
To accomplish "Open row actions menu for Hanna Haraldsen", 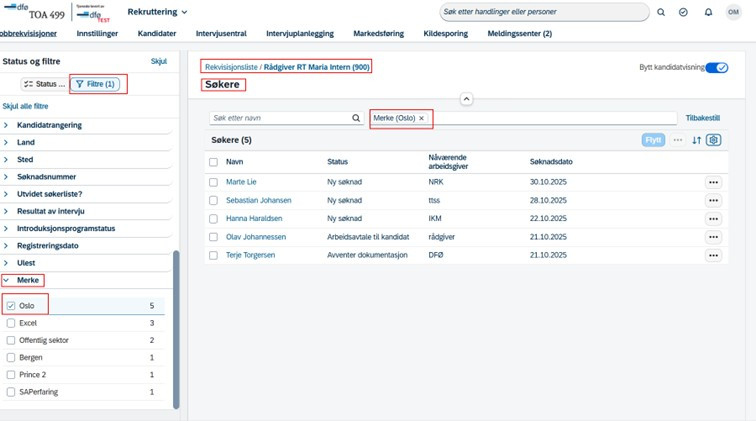I will 714,218.
